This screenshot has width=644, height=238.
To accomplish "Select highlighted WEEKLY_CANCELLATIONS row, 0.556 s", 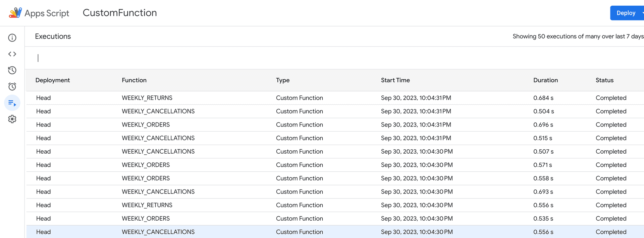I will coord(335,232).
